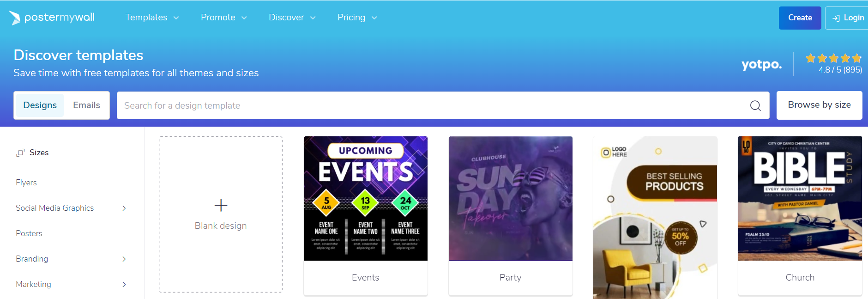This screenshot has width=868, height=299.
Task: Select the Designs tab
Action: (40, 105)
